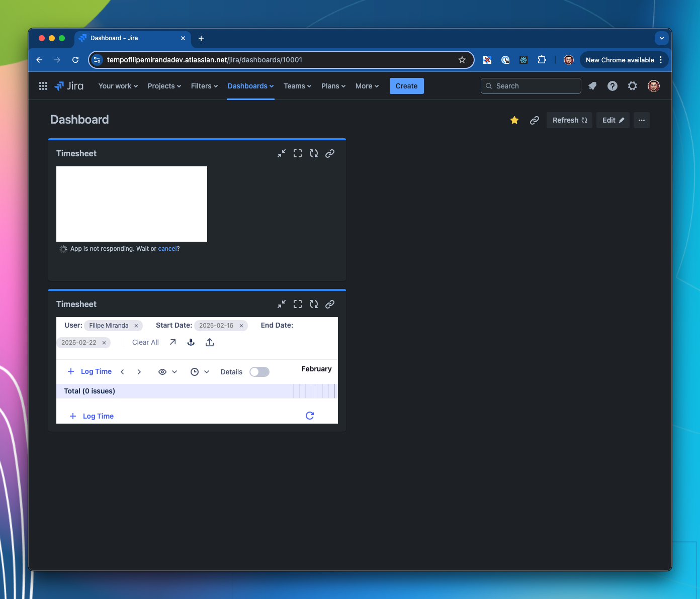Viewport: 700px width, 599px height.
Task: Bookmark this page with the star
Action: (462, 60)
